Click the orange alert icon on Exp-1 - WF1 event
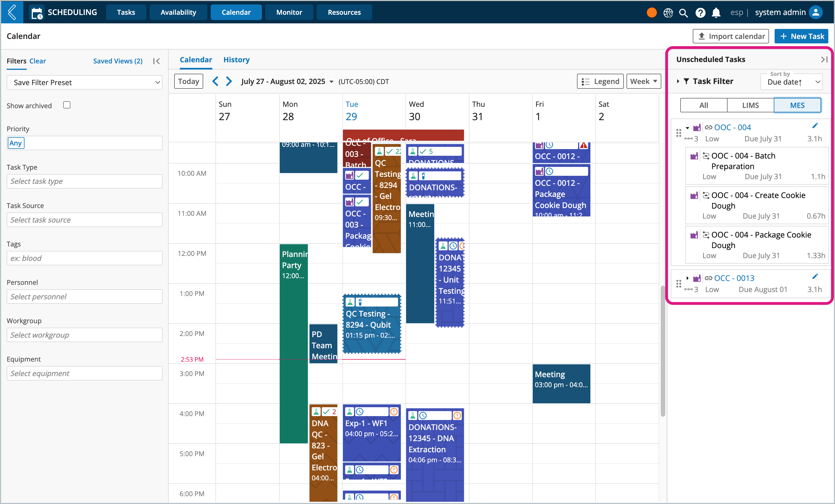Screen dimensions: 835x504 click(394, 412)
